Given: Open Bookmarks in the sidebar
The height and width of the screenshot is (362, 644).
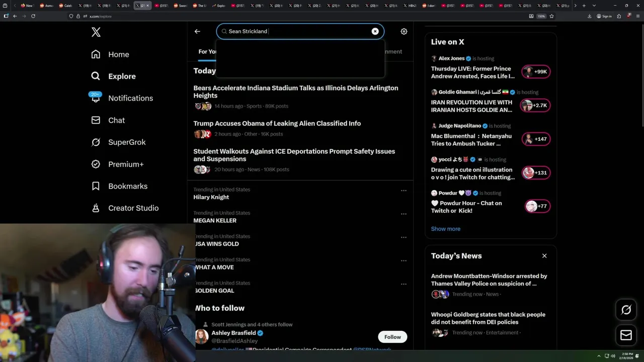Looking at the screenshot, I should (119, 186).
